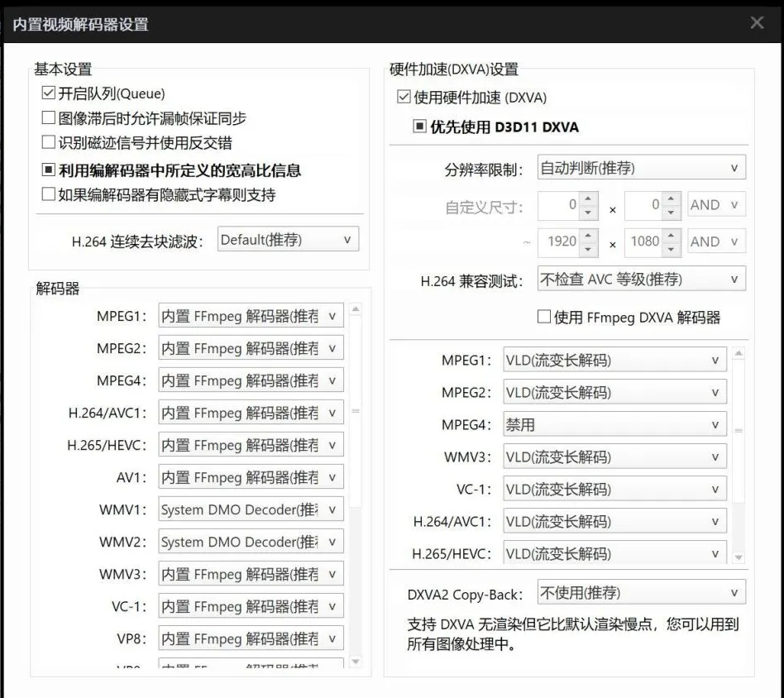Screen dimensions: 784x698
Task: Open DXVA WMV3 VLD dropdown
Action: [x=614, y=457]
